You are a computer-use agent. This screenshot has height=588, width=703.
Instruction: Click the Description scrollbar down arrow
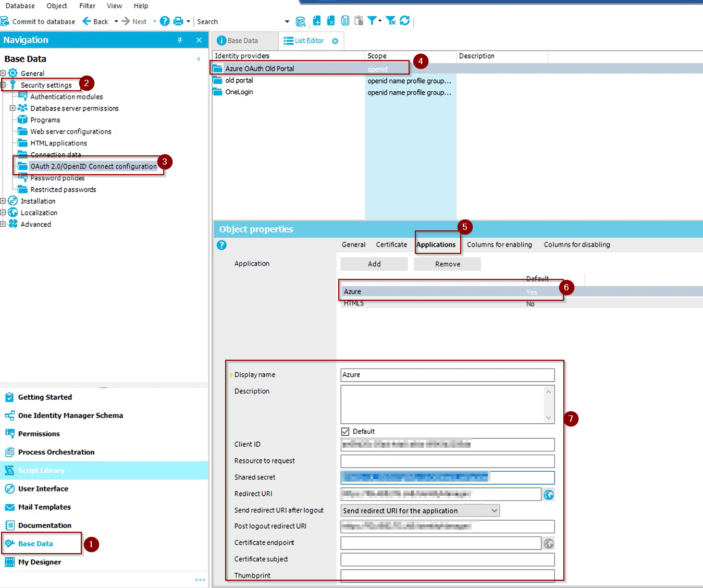(x=548, y=418)
